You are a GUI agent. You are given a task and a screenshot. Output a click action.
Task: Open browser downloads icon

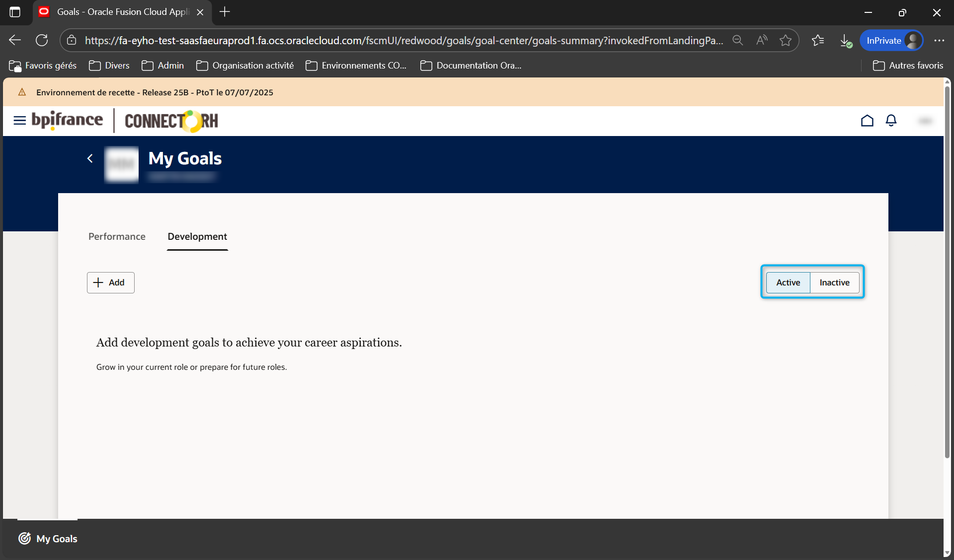point(845,40)
